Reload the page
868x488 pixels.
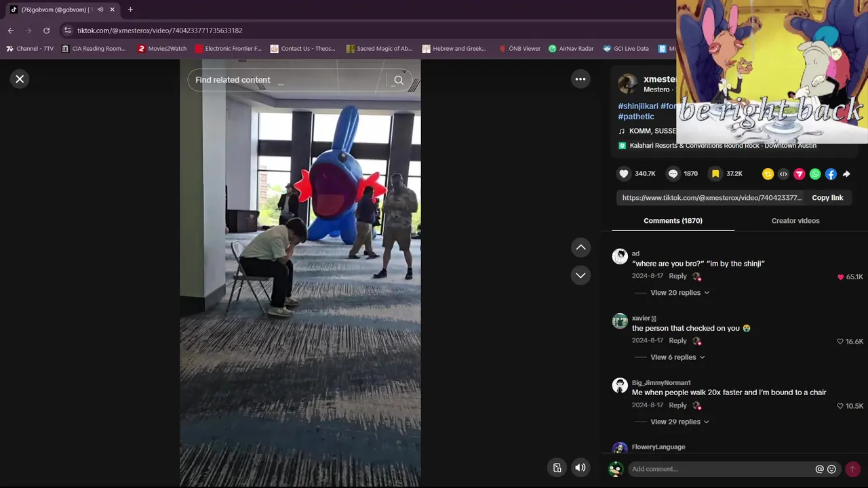click(46, 30)
